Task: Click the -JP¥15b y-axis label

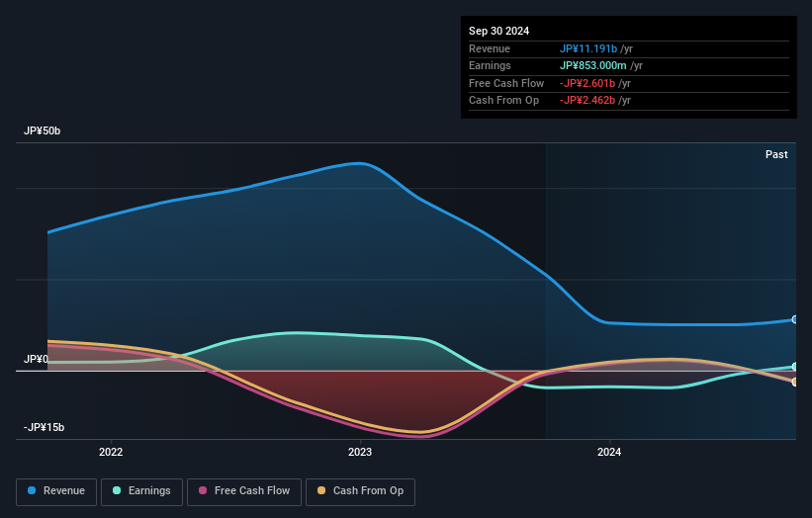Action: coord(45,427)
